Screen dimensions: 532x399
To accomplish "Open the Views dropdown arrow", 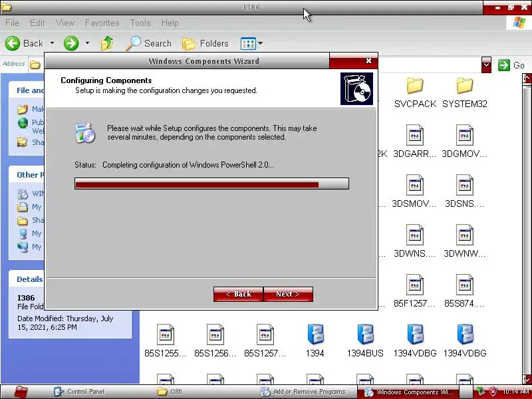I will (x=260, y=43).
